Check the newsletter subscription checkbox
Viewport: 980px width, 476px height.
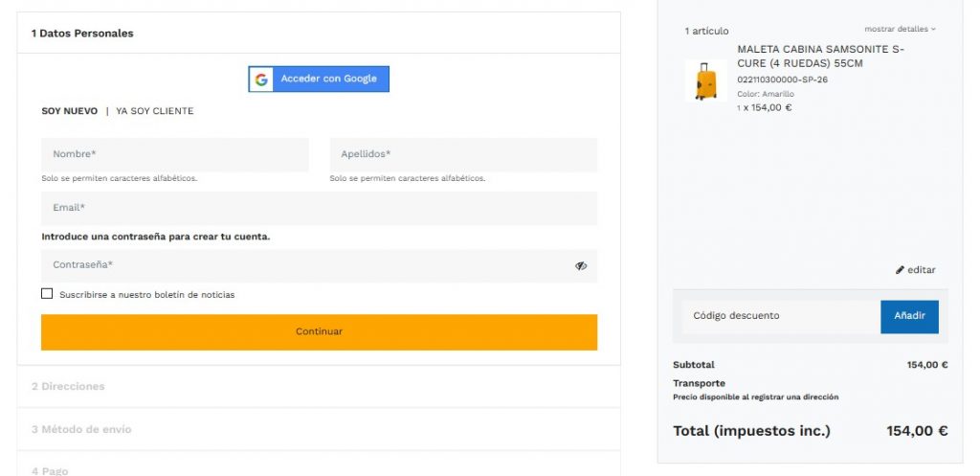click(47, 294)
